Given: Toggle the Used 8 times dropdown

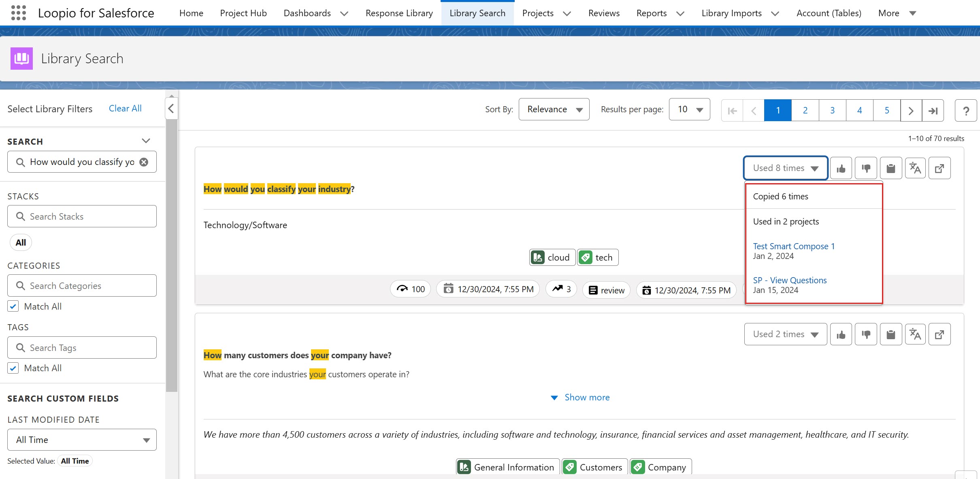Looking at the screenshot, I should coord(786,168).
